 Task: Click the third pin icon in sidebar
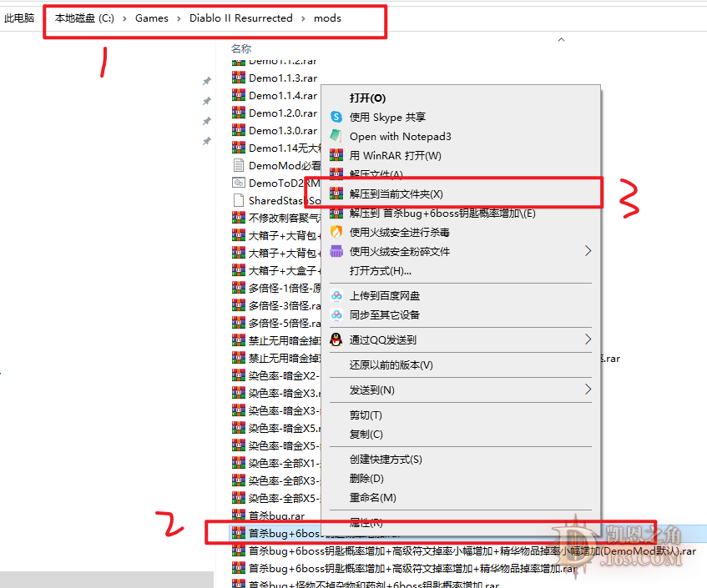(206, 121)
